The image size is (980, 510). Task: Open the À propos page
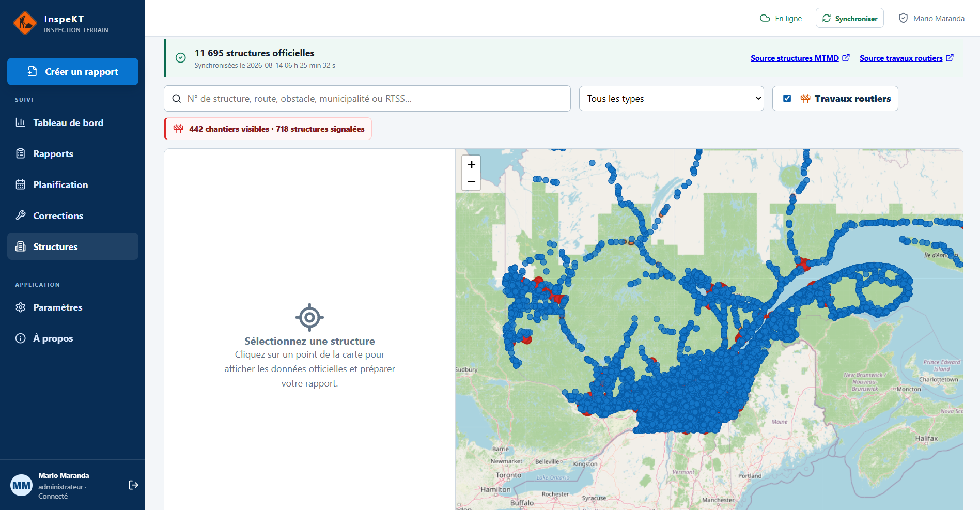point(73,338)
